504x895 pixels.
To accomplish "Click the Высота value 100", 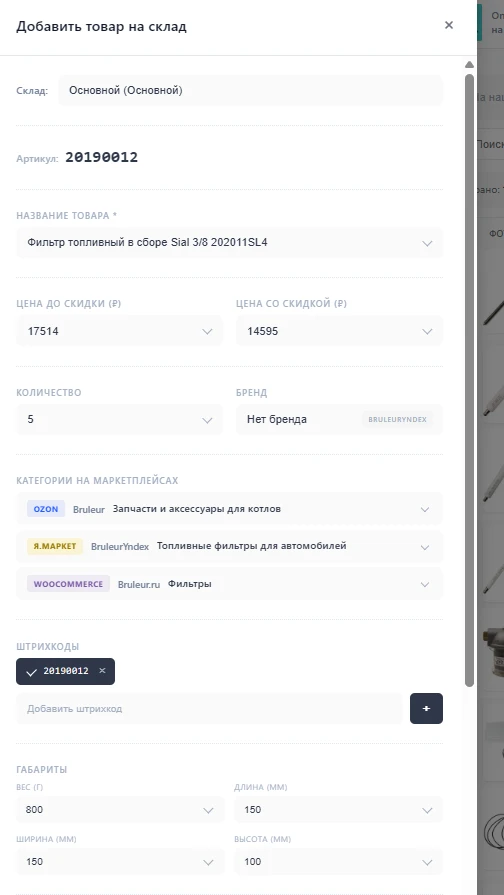I will pyautogui.click(x=252, y=862).
